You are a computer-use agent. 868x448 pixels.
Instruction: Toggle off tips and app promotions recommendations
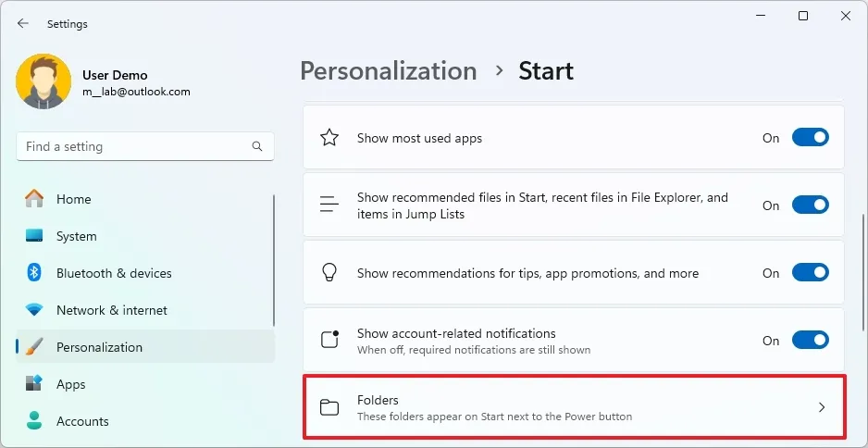810,273
